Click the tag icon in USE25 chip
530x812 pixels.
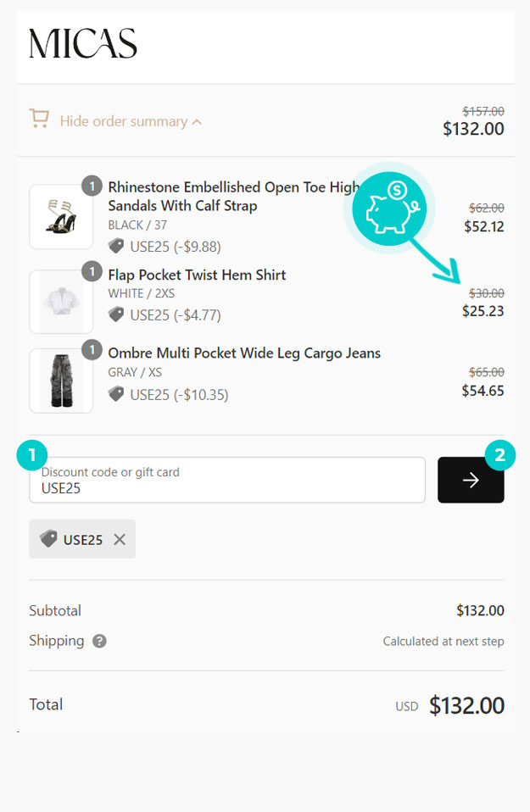click(x=48, y=539)
